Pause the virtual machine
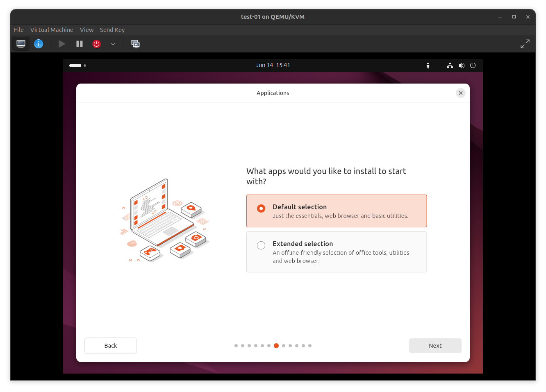Viewport: 546px width, 392px height. (79, 44)
